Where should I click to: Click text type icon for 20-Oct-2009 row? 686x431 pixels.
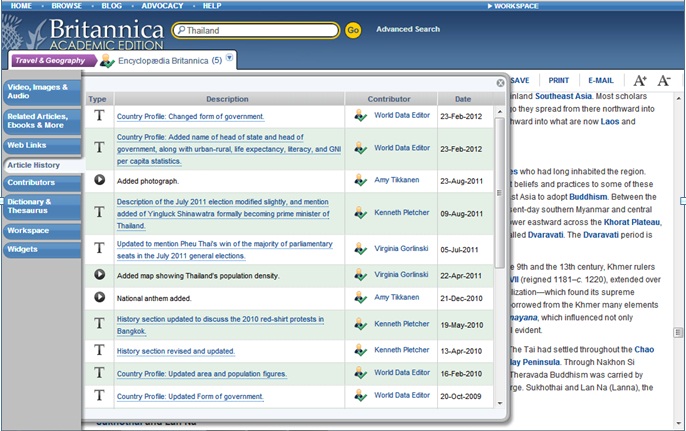(100, 395)
